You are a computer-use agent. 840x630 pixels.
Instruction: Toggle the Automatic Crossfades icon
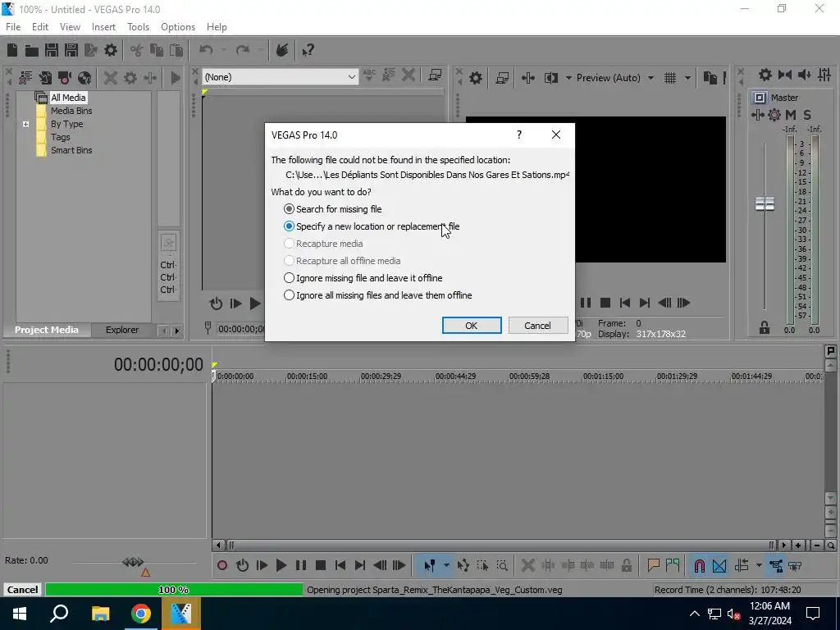[719, 566]
